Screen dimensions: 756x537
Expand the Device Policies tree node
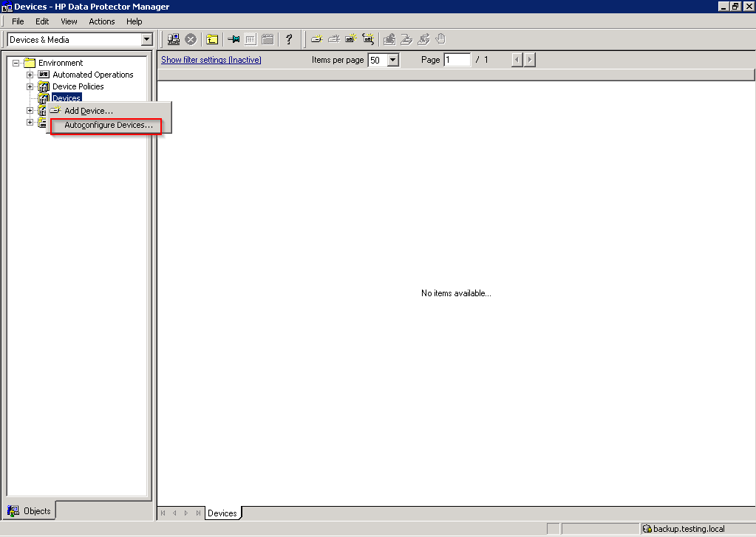(30, 86)
